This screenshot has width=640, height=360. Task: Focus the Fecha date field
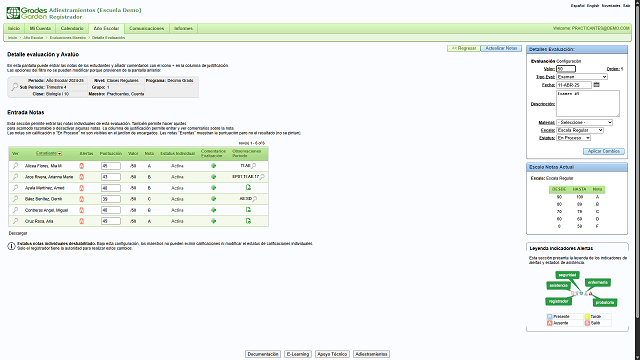pos(574,85)
